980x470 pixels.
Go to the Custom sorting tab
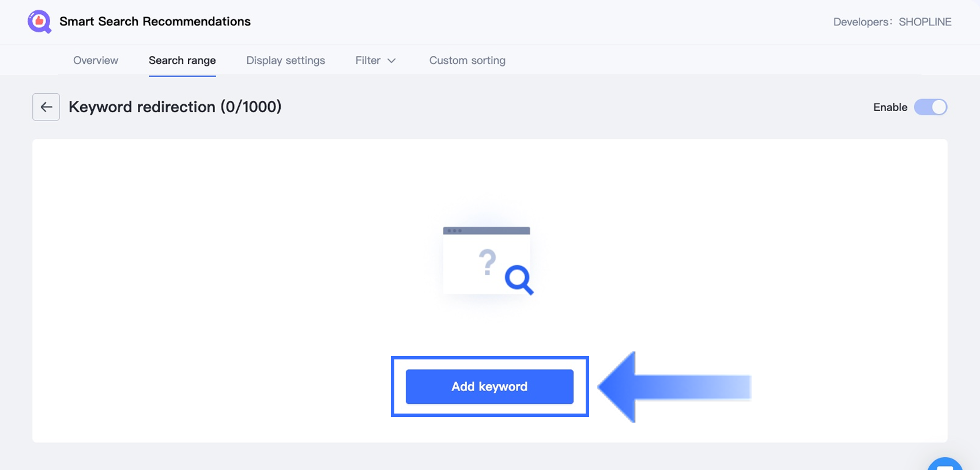[x=467, y=60]
